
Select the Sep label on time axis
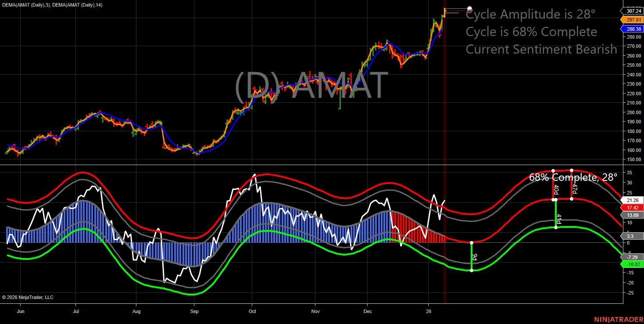(195, 312)
